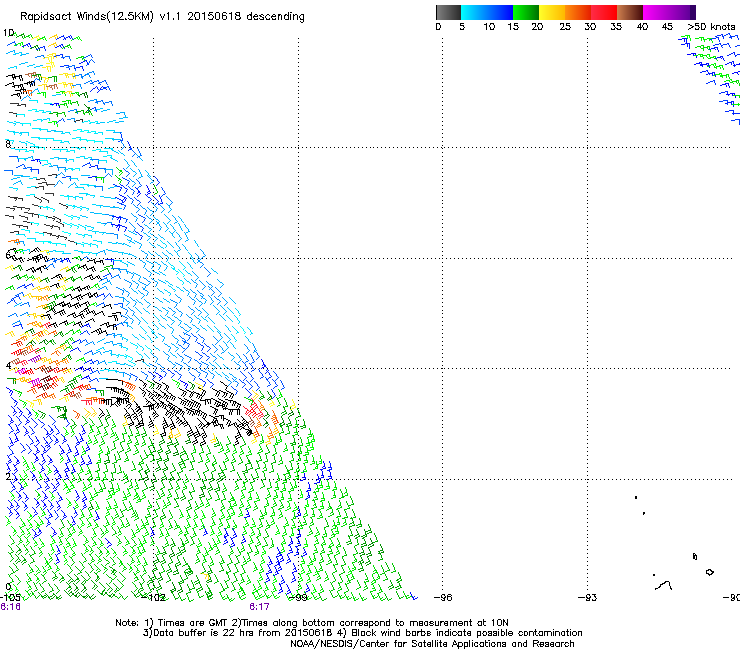The width and height of the screenshot is (740, 650).
Task: Pick the red 30-35 knots color segment
Action: coord(604,12)
